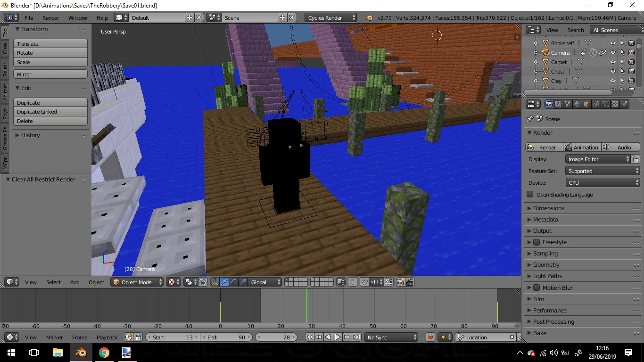644x362 pixels.
Task: Click the play animation button
Action: (x=338, y=337)
